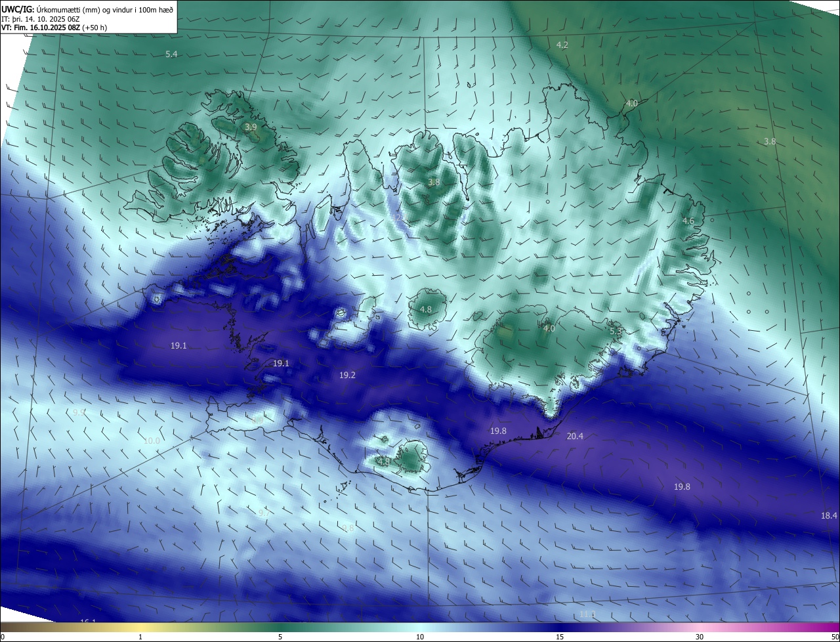Click the '1' tick on the color scale
Screen dimensions: 840x642
140,637
